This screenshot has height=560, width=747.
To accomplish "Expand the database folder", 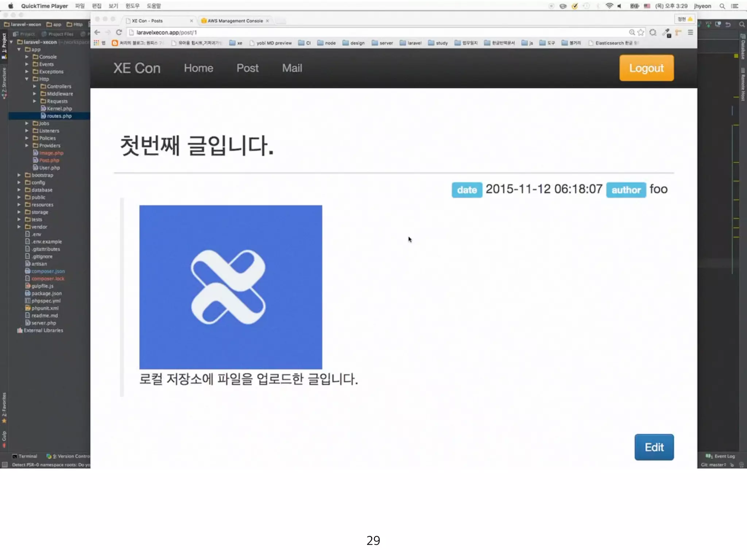I will (x=19, y=190).
